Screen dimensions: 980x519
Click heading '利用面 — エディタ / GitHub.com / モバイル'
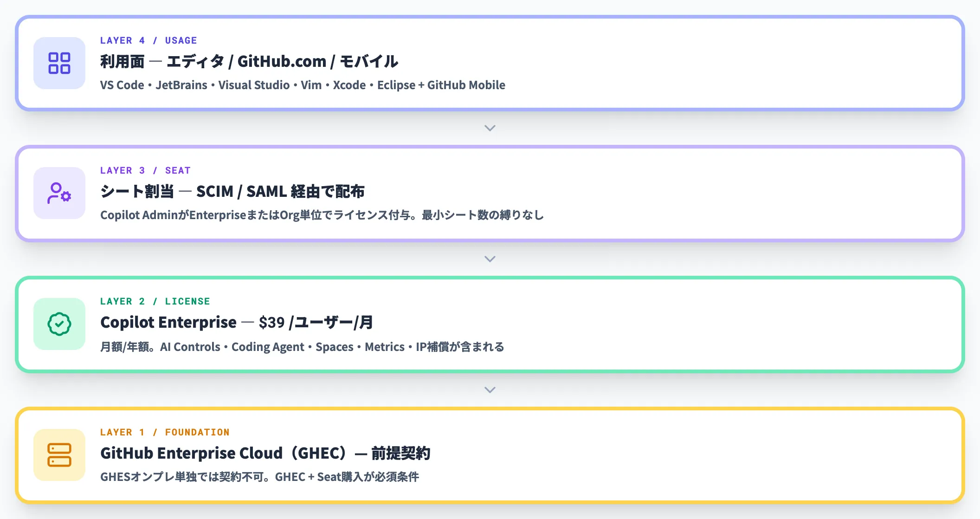249,61
